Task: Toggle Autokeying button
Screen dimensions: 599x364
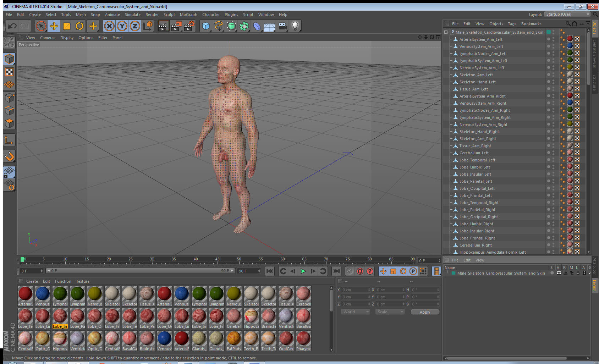Action: tap(360, 271)
